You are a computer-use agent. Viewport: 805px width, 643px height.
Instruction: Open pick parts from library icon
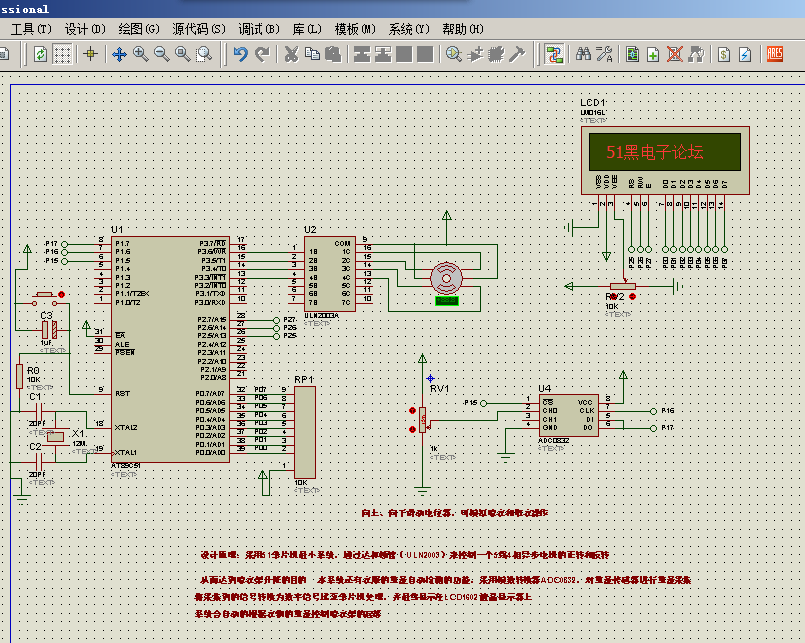453,54
